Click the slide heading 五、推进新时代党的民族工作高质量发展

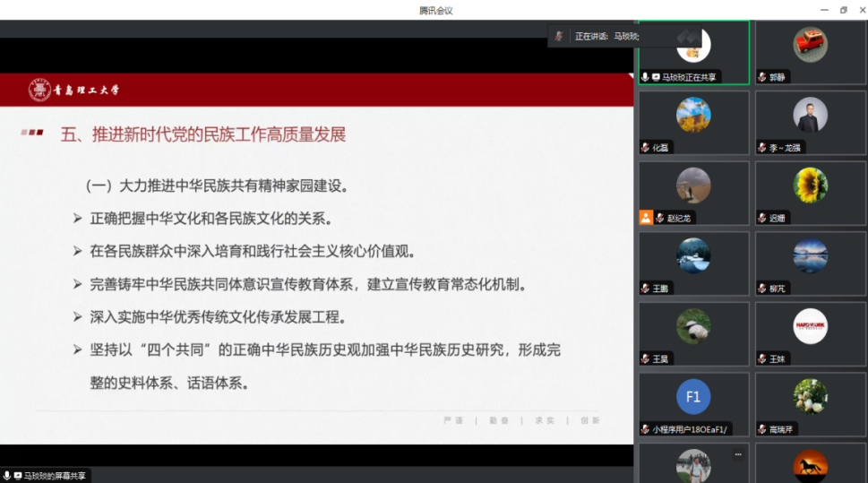coord(202,135)
